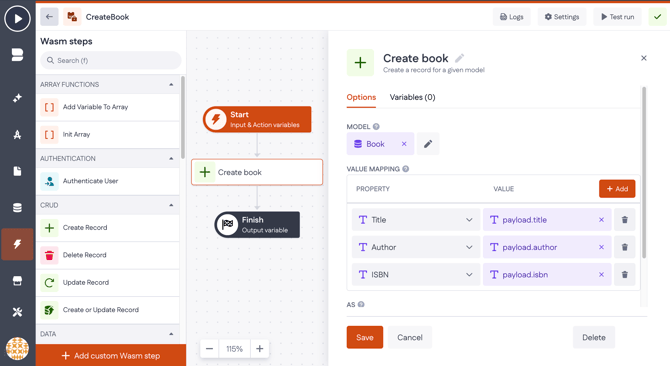
Task: Expand the Author property dropdown
Action: point(416,247)
